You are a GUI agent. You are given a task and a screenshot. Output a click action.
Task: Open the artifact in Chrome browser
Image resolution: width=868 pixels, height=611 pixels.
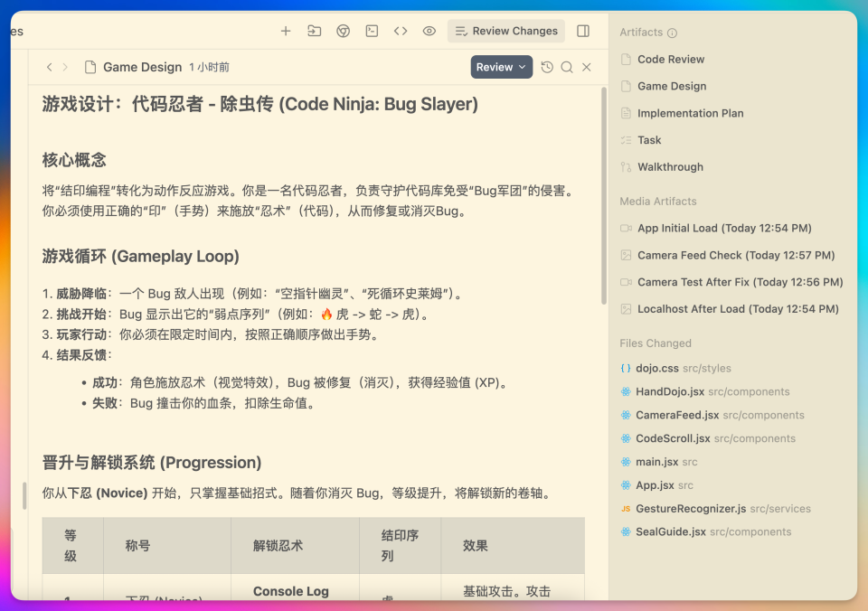point(343,30)
